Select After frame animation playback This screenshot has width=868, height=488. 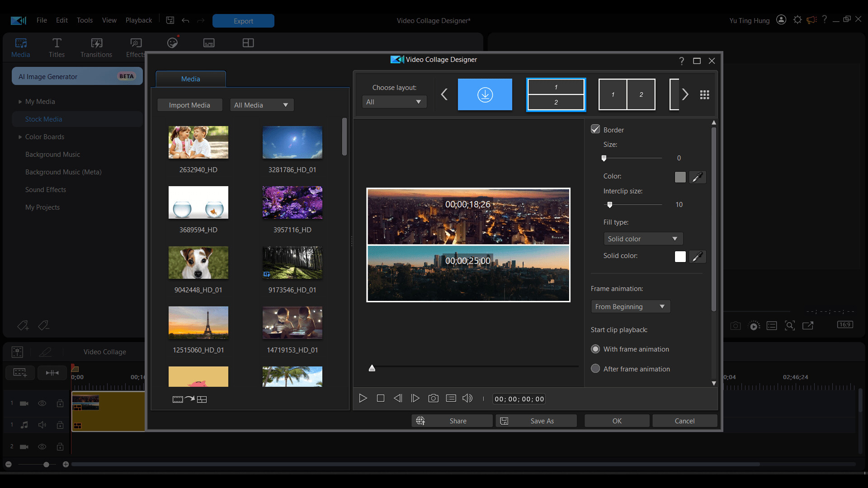tap(595, 368)
